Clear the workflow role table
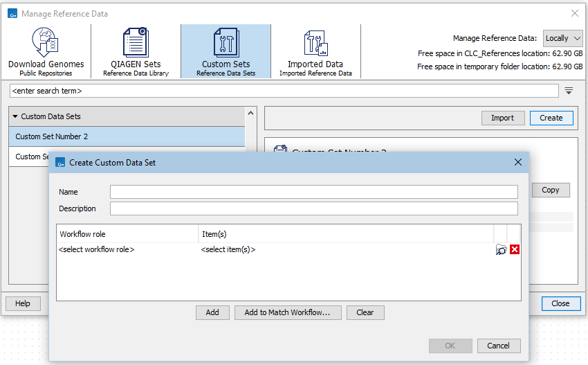 point(365,312)
